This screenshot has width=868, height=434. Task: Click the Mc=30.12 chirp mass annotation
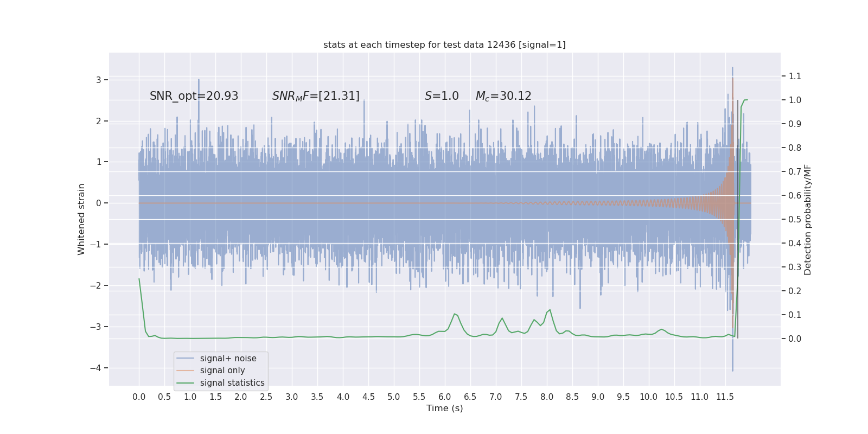pos(503,96)
